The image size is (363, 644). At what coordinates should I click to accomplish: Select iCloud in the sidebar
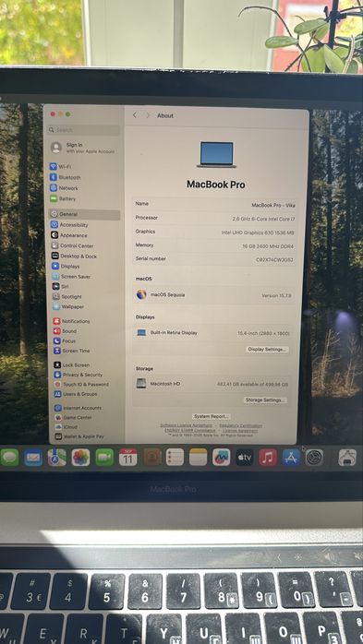67,427
